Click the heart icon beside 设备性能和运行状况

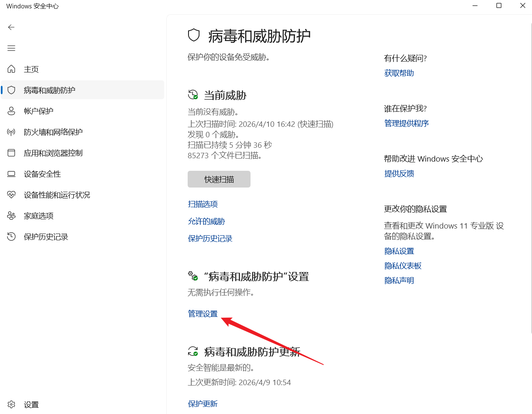tap(11, 195)
